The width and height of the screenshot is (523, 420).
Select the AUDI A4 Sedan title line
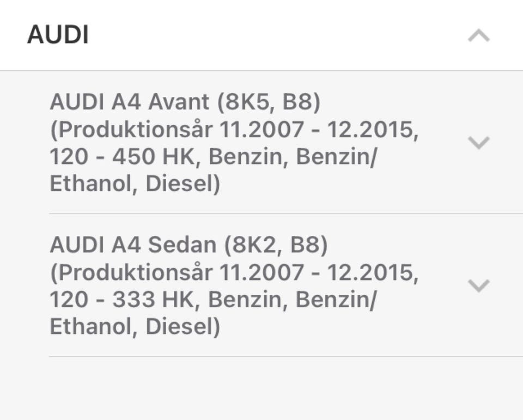click(x=188, y=245)
